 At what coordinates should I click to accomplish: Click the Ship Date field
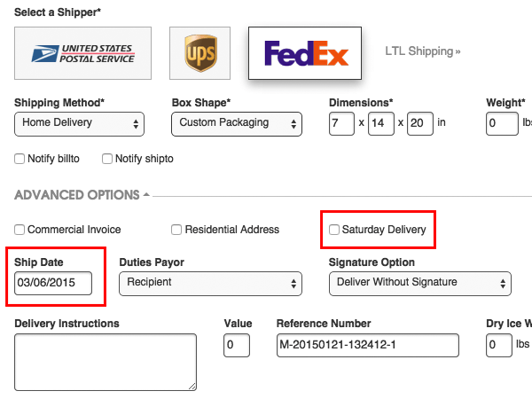[x=53, y=283]
